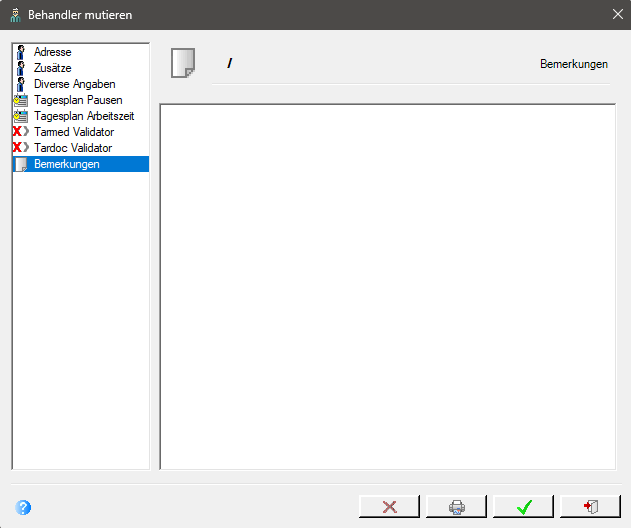Image resolution: width=631 pixels, height=528 pixels.
Task: Click the Adresse person icon
Action: pyautogui.click(x=21, y=52)
